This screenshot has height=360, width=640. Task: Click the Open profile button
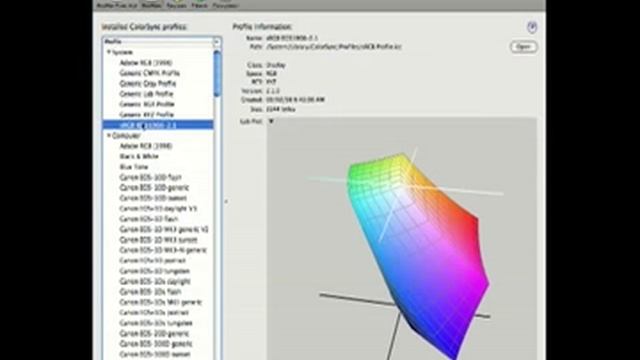pos(523,47)
